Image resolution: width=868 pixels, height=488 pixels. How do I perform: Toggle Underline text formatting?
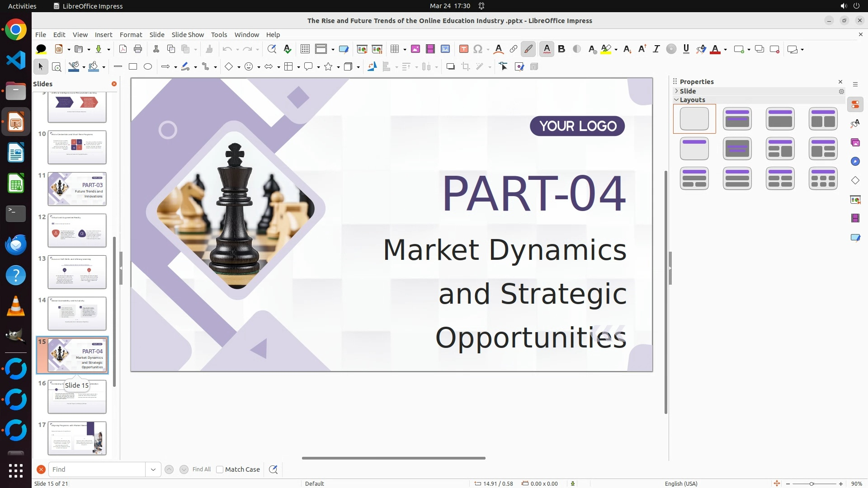point(686,49)
